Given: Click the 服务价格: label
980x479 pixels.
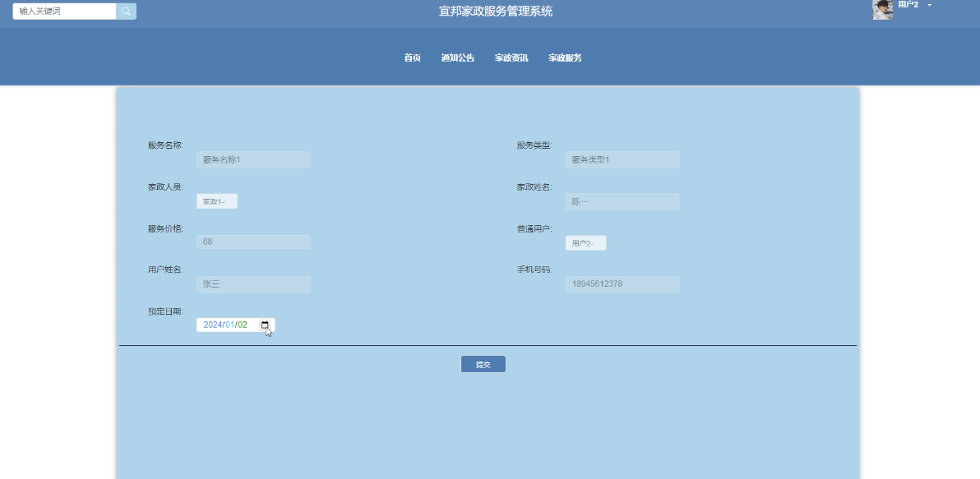Looking at the screenshot, I should 165,228.
